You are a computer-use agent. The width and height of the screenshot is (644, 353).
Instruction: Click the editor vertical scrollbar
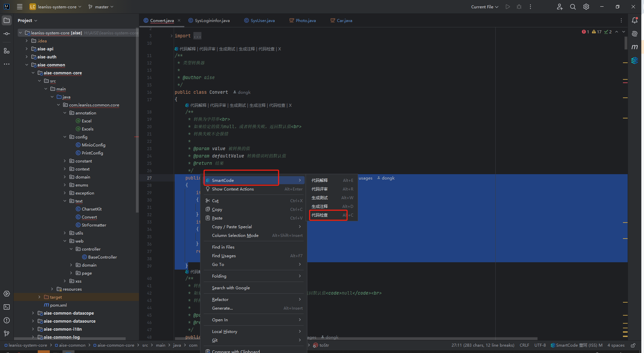(x=626, y=43)
